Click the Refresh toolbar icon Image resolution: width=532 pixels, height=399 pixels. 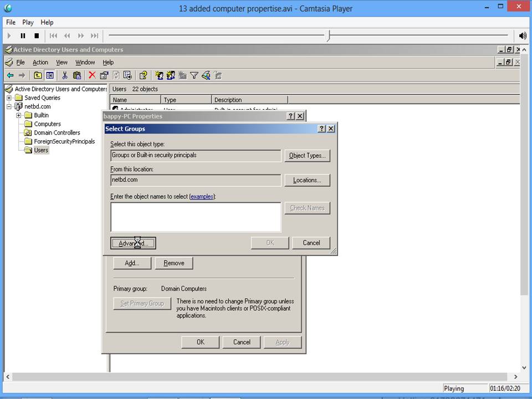coord(116,75)
